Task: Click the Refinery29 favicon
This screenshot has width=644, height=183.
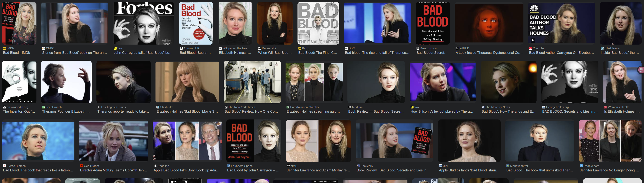Action: click(260, 48)
